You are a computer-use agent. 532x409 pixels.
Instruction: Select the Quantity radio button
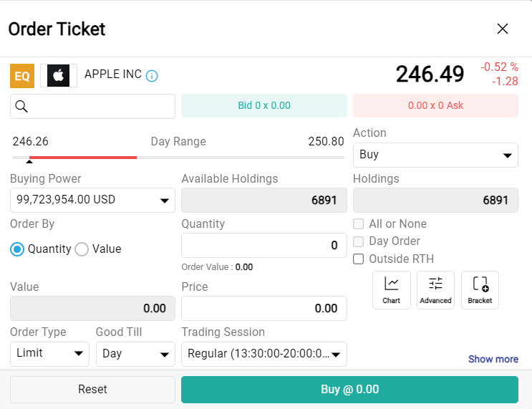pyautogui.click(x=17, y=249)
